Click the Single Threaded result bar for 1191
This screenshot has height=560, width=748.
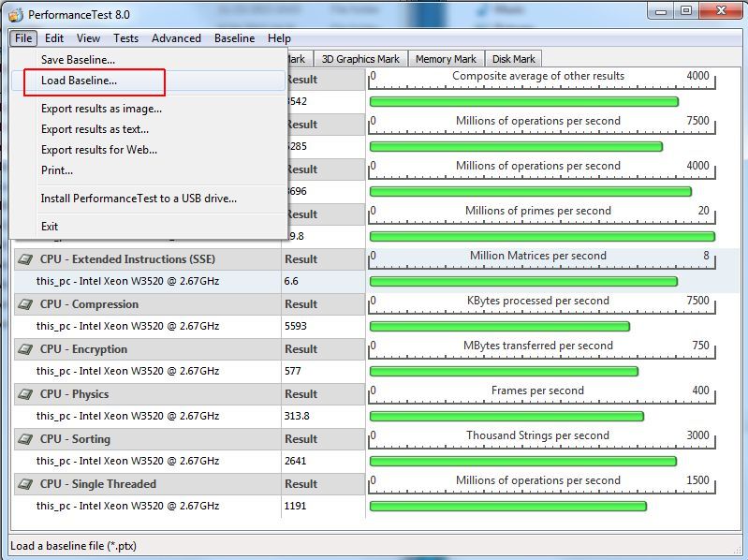508,506
